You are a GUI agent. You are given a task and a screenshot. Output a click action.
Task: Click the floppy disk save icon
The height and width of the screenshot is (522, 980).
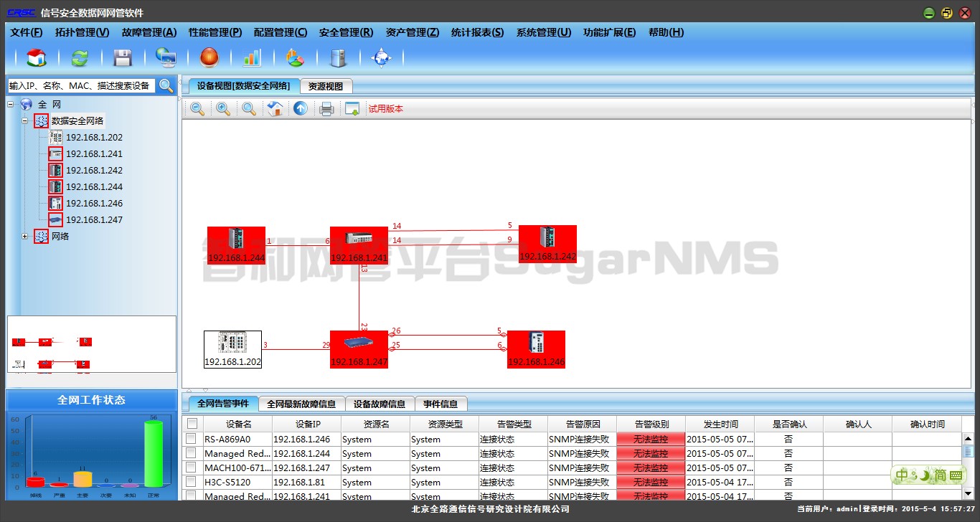coord(123,58)
